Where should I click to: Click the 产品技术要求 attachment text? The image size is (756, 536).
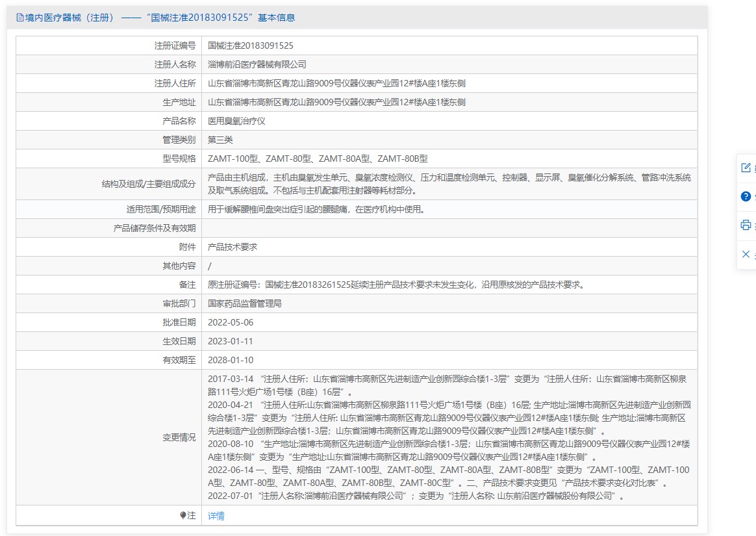click(233, 247)
